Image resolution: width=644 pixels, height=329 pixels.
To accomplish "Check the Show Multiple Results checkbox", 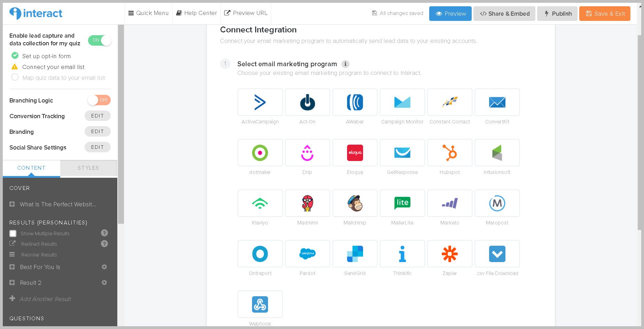I will click(x=13, y=234).
